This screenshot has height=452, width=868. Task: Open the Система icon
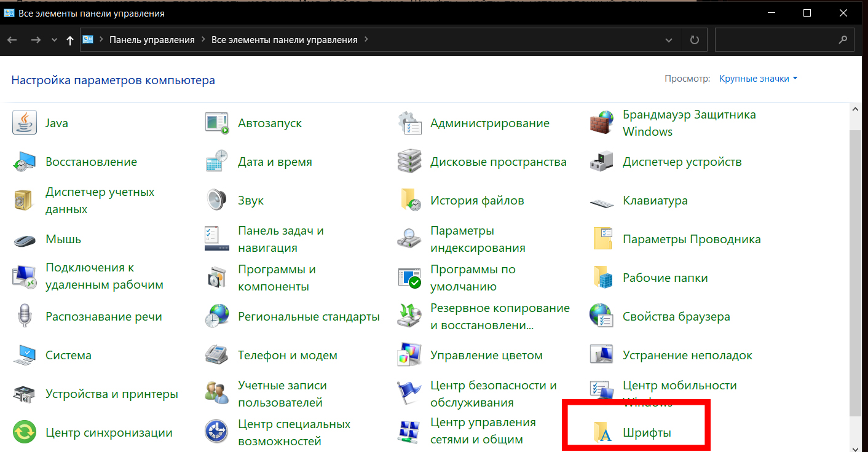(25, 355)
